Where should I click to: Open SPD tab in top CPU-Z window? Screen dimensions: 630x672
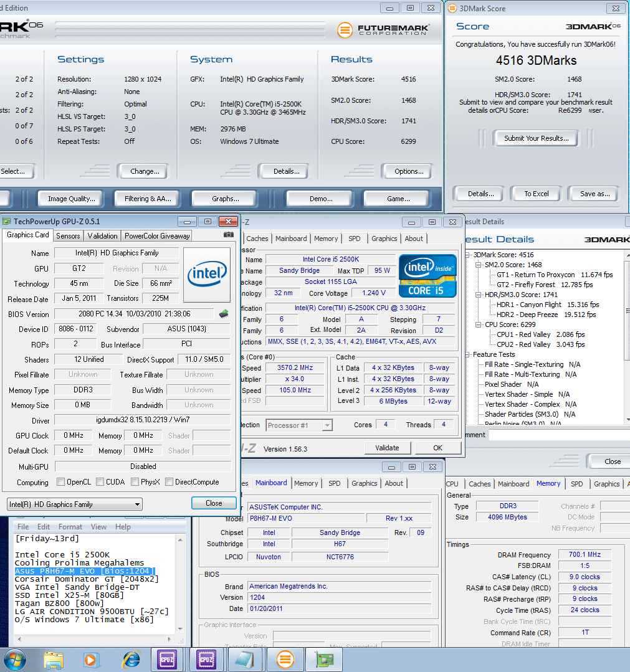tap(354, 239)
